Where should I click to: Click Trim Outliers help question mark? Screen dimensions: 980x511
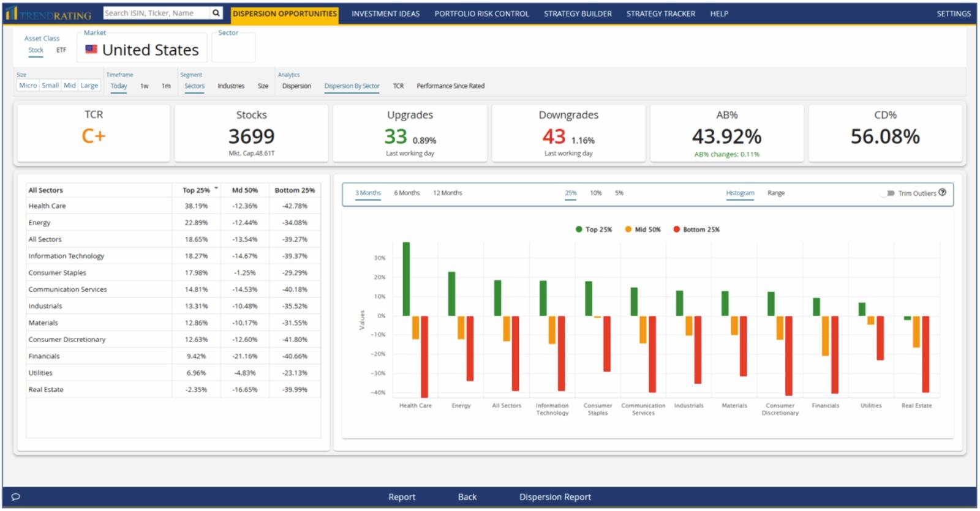pos(943,192)
